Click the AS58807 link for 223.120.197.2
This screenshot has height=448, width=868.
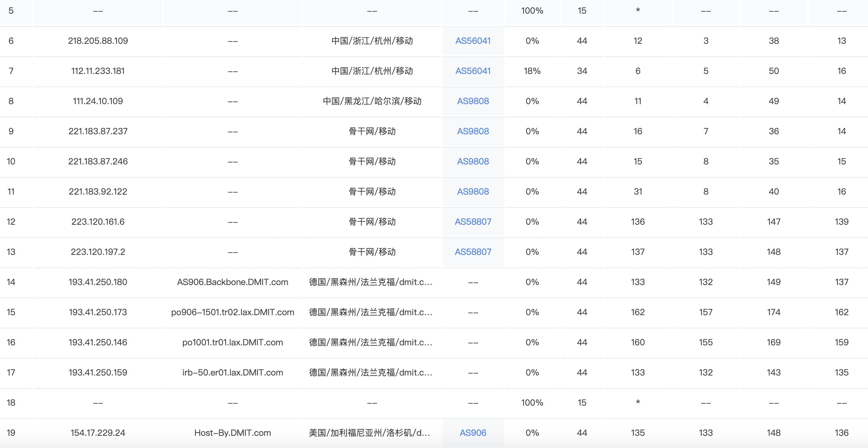(x=473, y=252)
